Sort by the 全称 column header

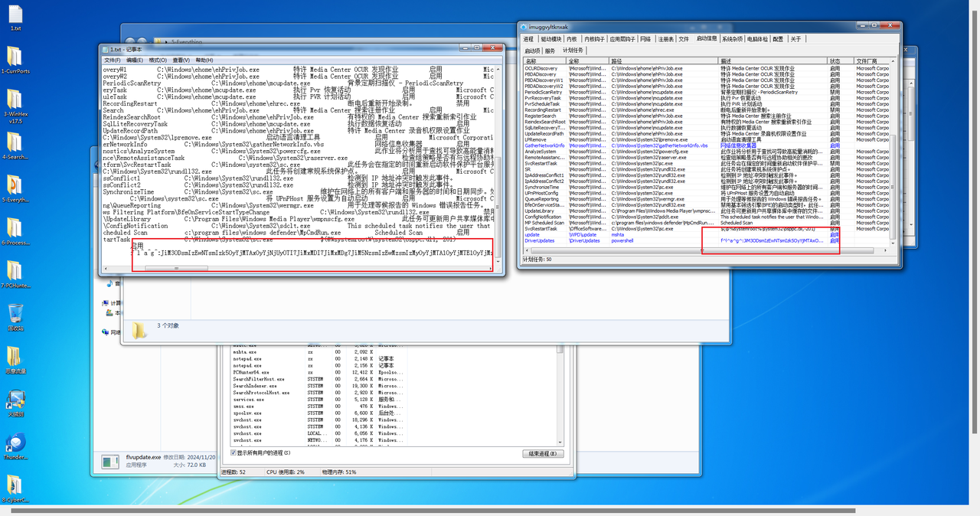589,61
